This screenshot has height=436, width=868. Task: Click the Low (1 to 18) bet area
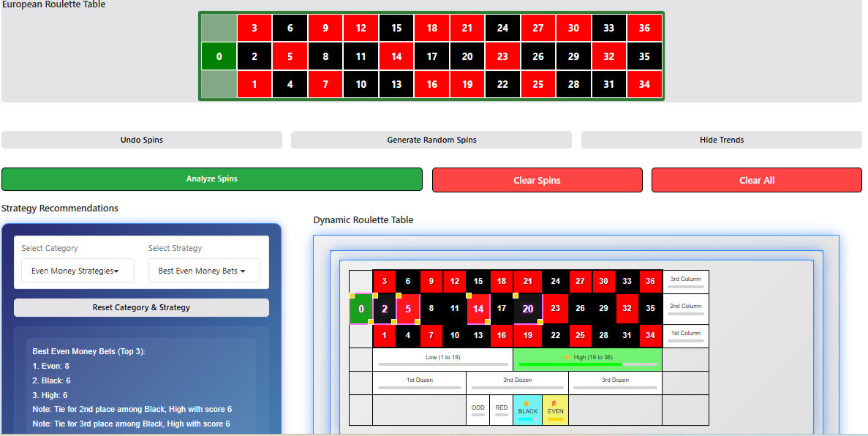pyautogui.click(x=442, y=358)
